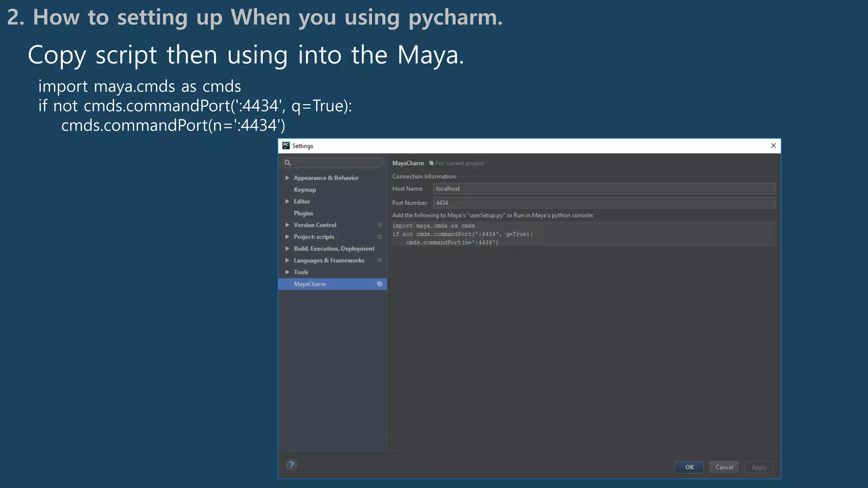
Task: Focus the settings search field
Action: pyautogui.click(x=333, y=163)
